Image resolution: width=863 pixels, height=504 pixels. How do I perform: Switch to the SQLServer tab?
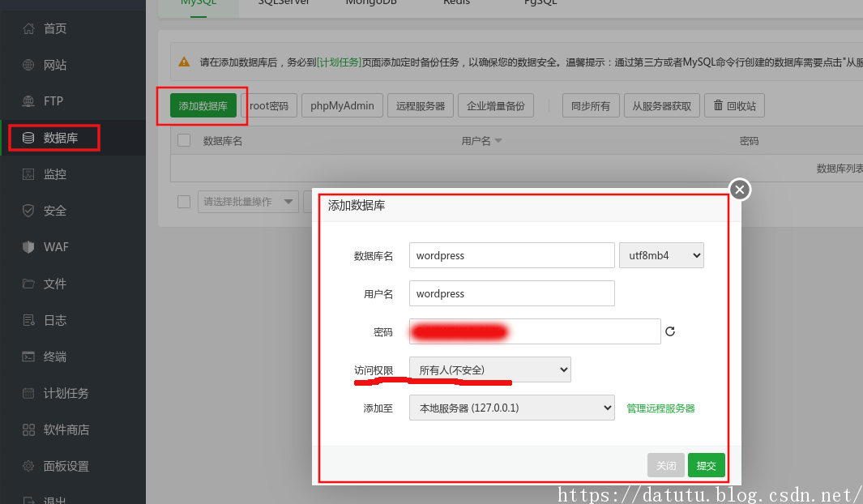284,3
